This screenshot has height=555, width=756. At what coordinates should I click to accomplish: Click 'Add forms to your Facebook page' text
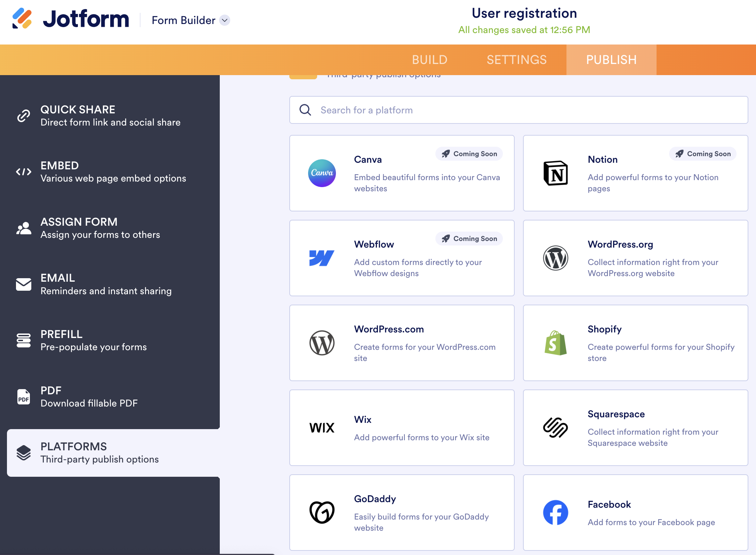651,522
